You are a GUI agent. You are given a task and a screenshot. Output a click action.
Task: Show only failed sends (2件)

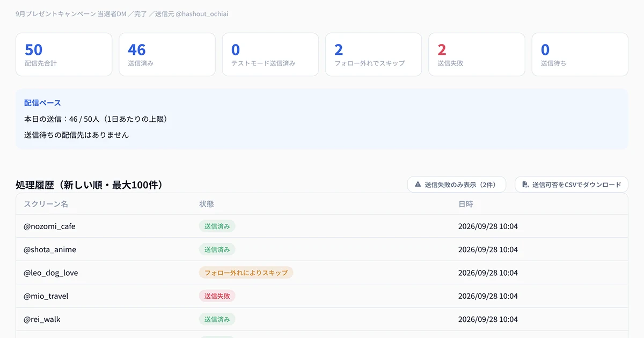pyautogui.click(x=457, y=185)
